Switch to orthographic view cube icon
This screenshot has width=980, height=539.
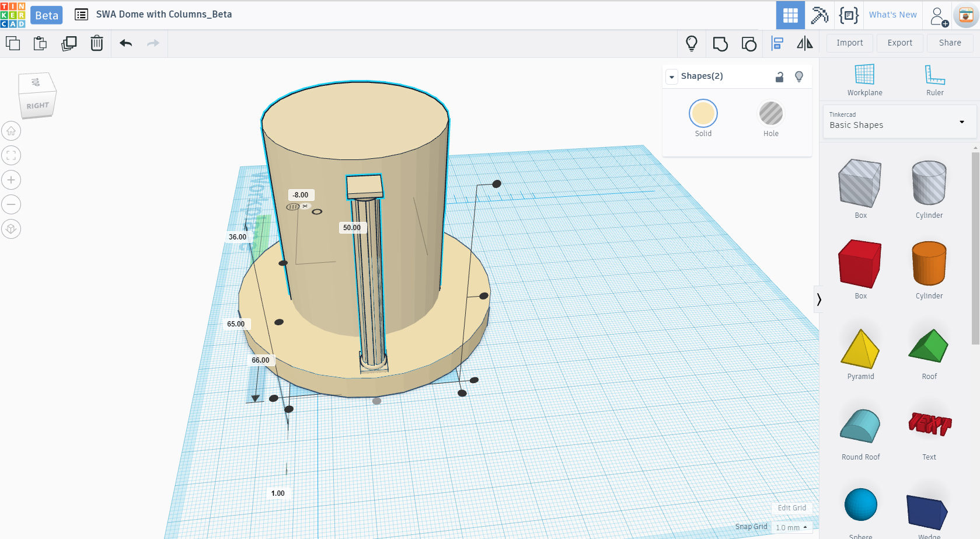[11, 229]
